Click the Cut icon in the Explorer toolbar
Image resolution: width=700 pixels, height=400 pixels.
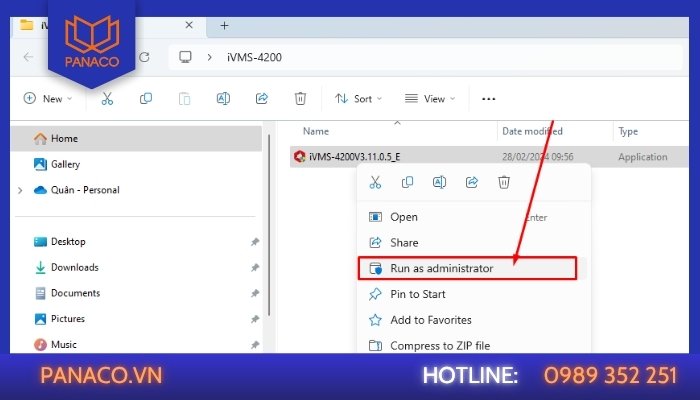(x=107, y=99)
